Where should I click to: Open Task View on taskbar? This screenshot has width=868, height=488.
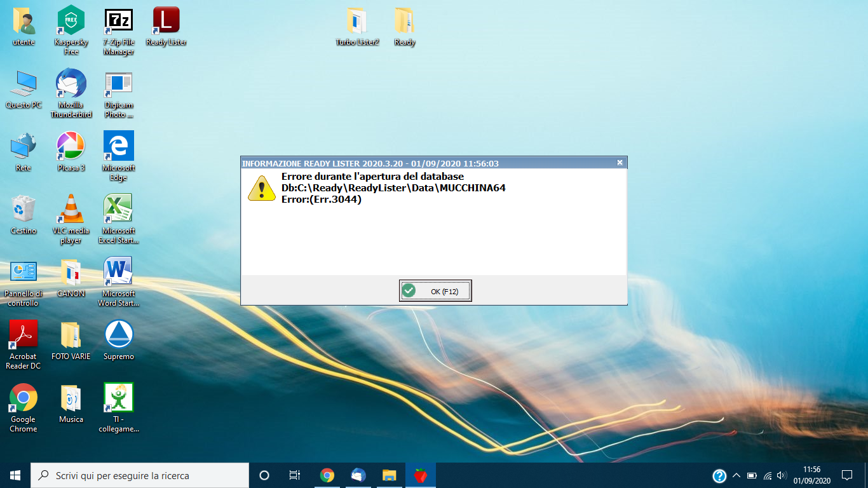(x=295, y=475)
